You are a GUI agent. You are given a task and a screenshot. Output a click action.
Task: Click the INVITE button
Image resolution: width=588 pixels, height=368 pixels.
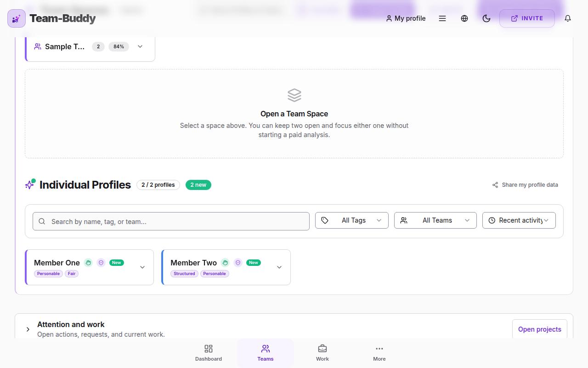pos(527,18)
